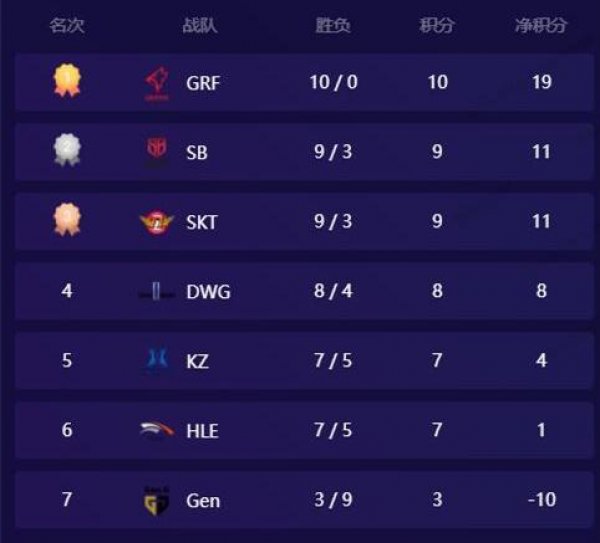The image size is (600, 543).
Task: Click the 积分 points column header
Action: click(437, 26)
